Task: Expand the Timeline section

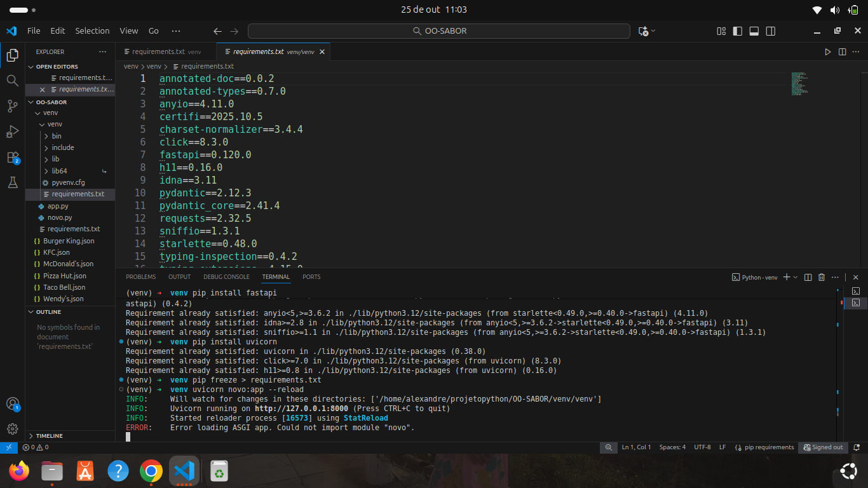Action: click(49, 436)
